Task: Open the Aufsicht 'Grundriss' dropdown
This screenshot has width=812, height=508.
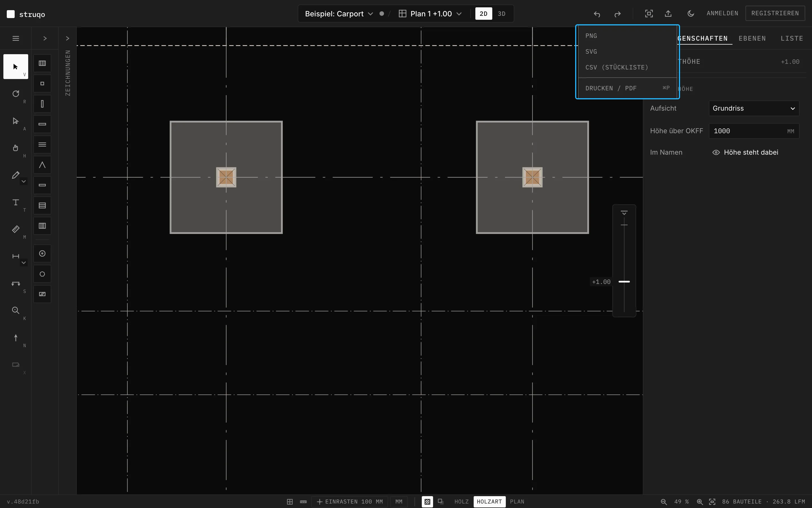Action: (754, 109)
